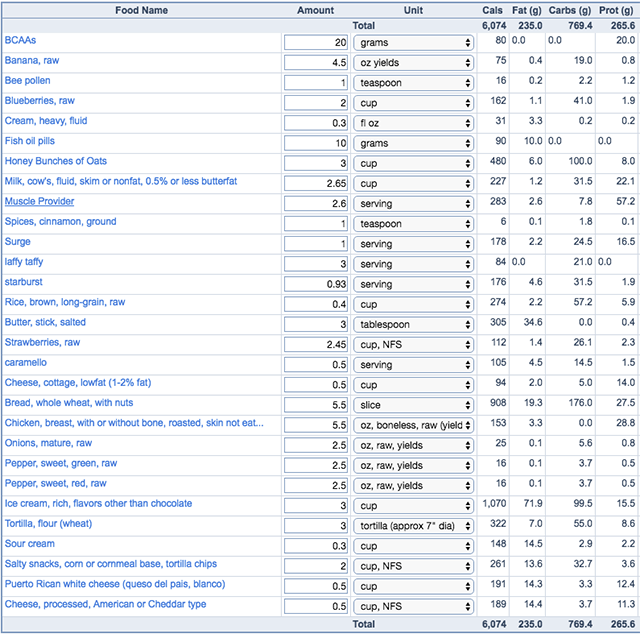Open the Onions, mature, raw link
This screenshot has height=634, width=640.
click(x=48, y=443)
